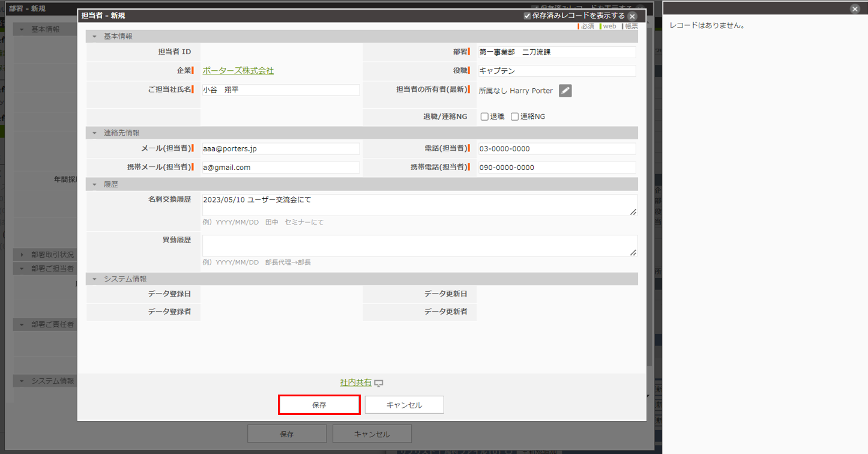Open the ポーターズ株式会社 company link
The width and height of the screenshot is (868, 454).
click(x=238, y=71)
